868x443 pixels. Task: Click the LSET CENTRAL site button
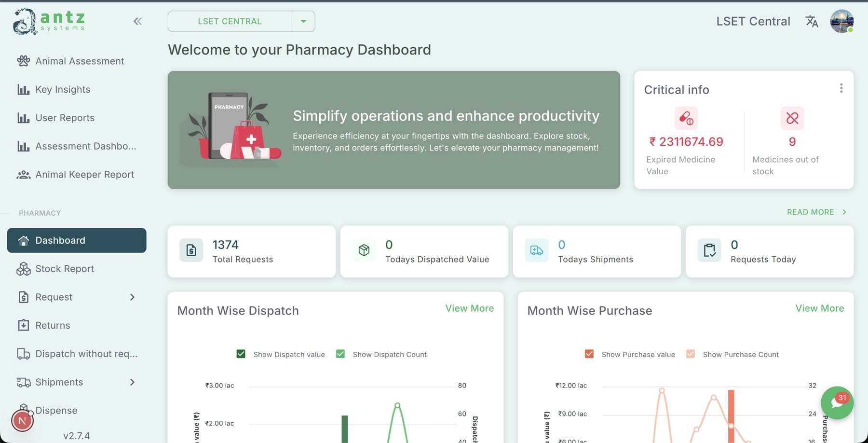pyautogui.click(x=230, y=21)
